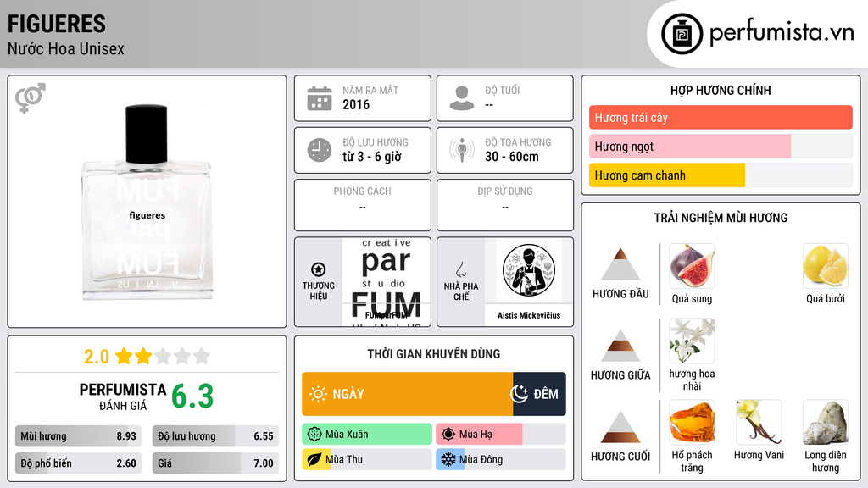Click the nose icon above Nhà pha chế
Screen dimensions: 868x488
coord(460,269)
